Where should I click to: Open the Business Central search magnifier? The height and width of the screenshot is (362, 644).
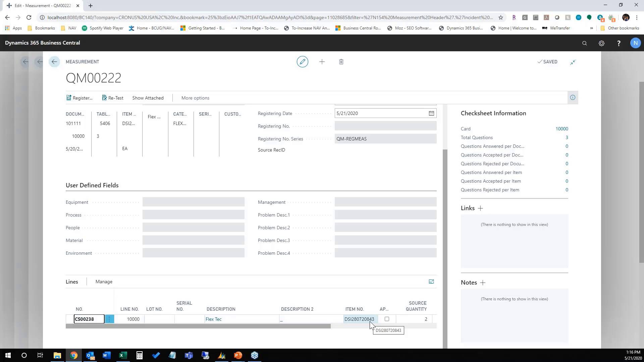[x=584, y=43]
